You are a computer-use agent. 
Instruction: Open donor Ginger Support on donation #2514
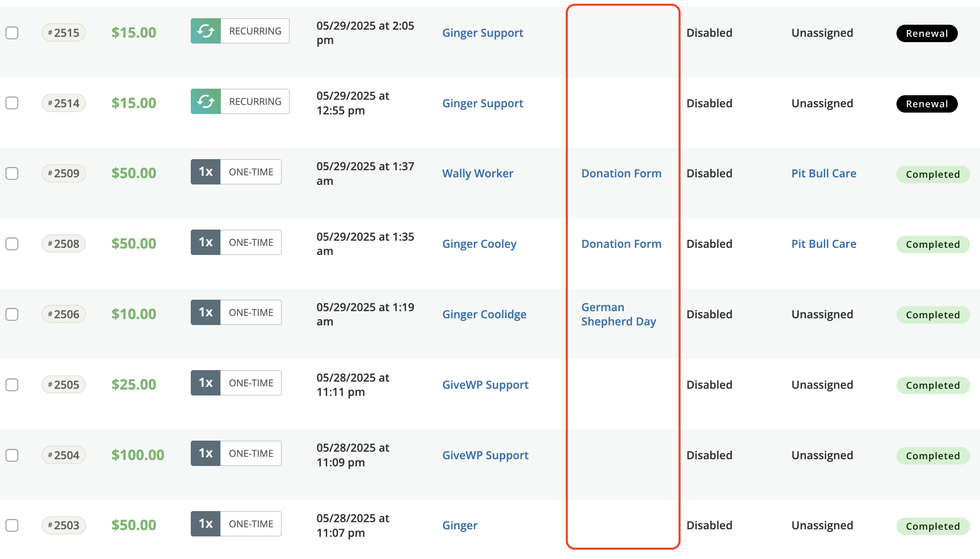(482, 103)
